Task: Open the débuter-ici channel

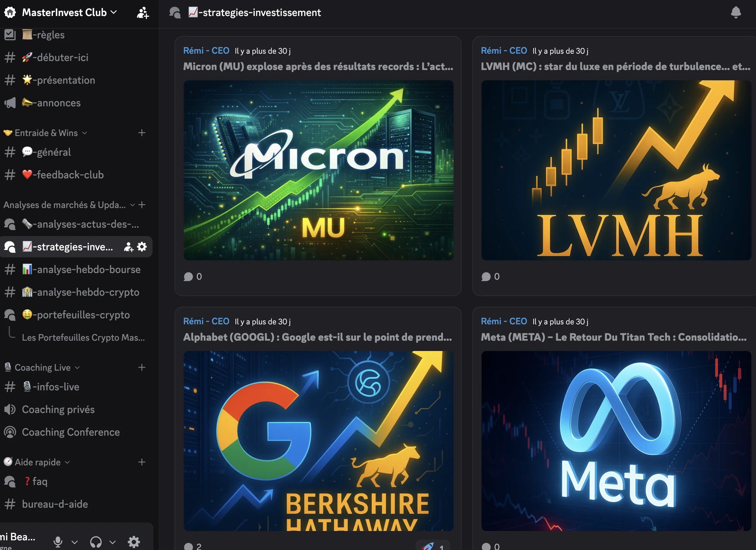Action: [x=77, y=57]
